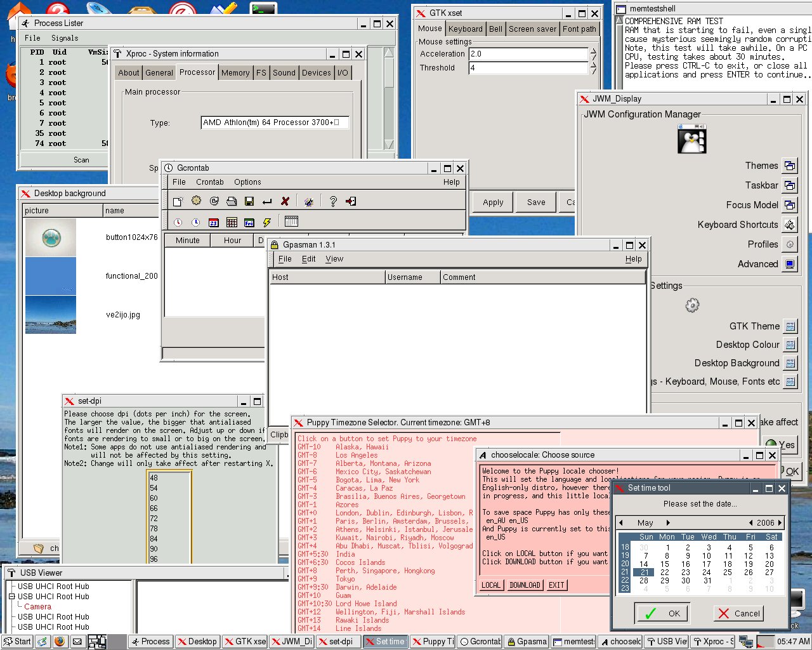This screenshot has height=650, width=812.
Task: Click the Minute column header in Gcrontab
Action: pos(188,241)
